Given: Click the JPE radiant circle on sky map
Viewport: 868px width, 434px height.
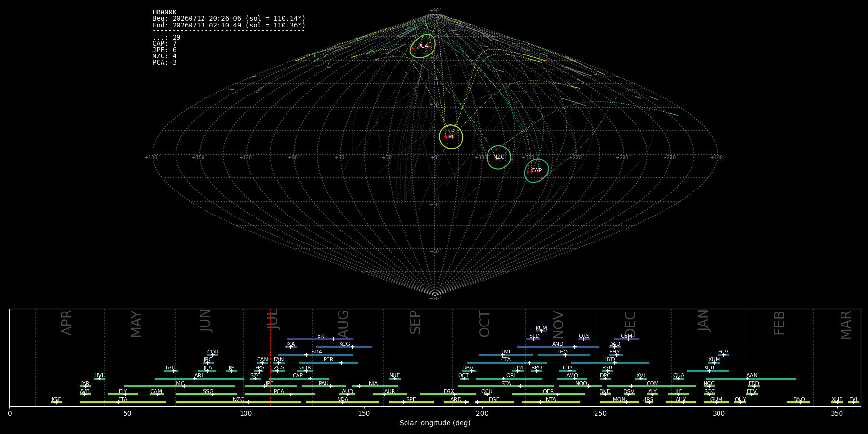Looking at the screenshot, I should pos(451,136).
